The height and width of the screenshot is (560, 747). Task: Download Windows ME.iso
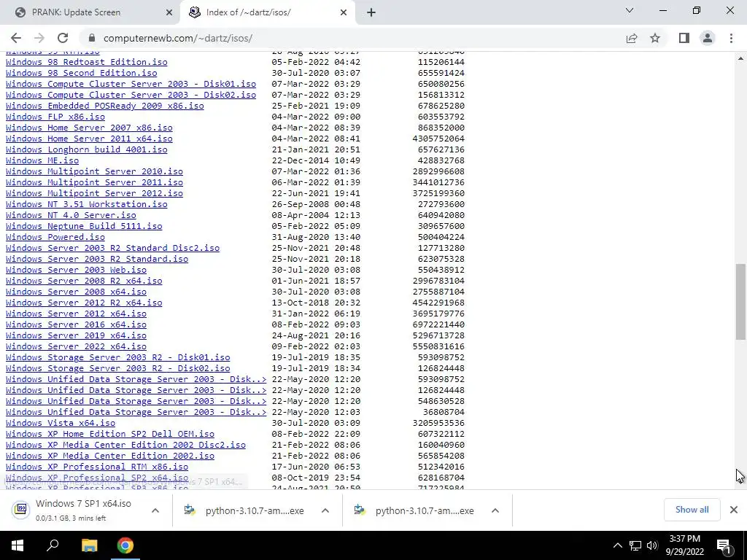42,160
